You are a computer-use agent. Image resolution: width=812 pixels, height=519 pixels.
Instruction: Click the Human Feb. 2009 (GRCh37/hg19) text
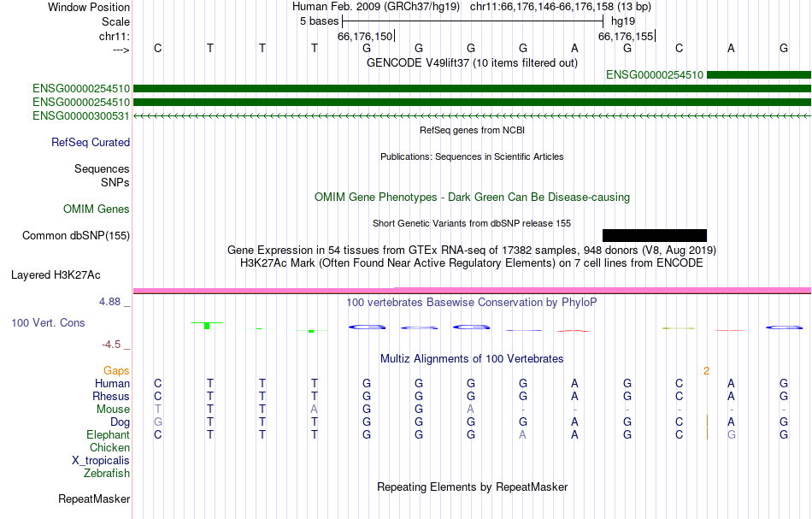pyautogui.click(x=376, y=7)
